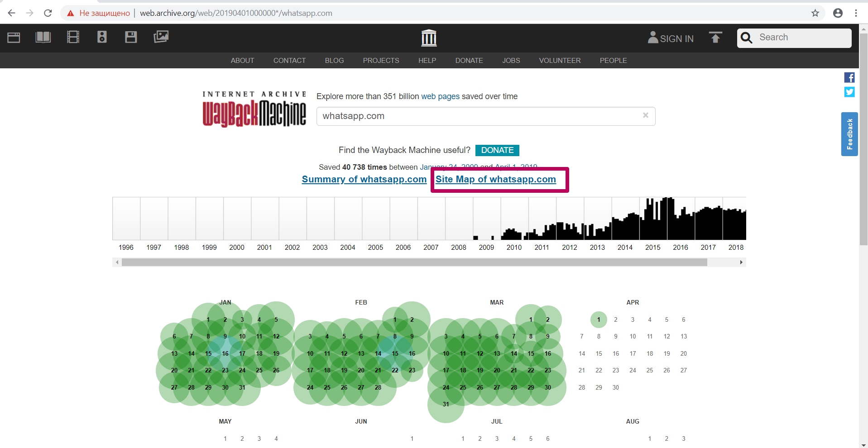Open the Software (floppy disk) icon
Viewport: 868px width, 448px height.
click(x=131, y=37)
